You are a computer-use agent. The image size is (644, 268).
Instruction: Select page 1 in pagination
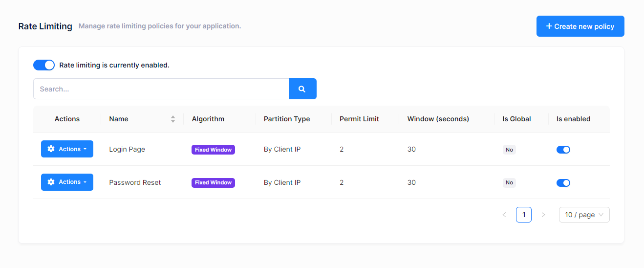point(524,215)
